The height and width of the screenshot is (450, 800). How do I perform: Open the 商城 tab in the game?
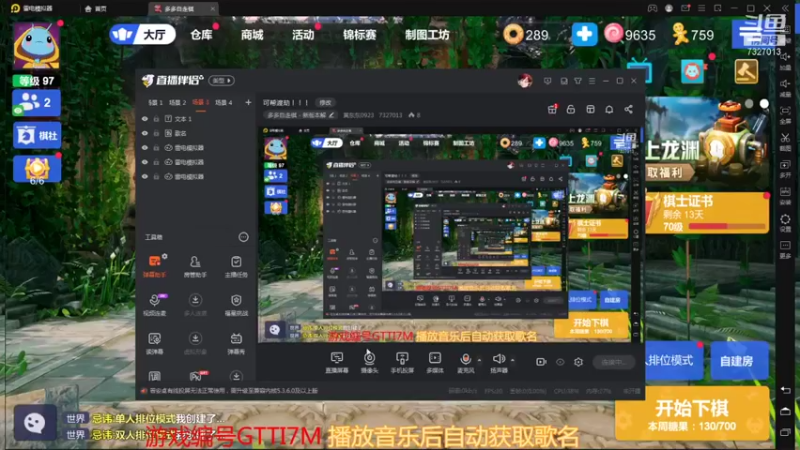tap(252, 35)
